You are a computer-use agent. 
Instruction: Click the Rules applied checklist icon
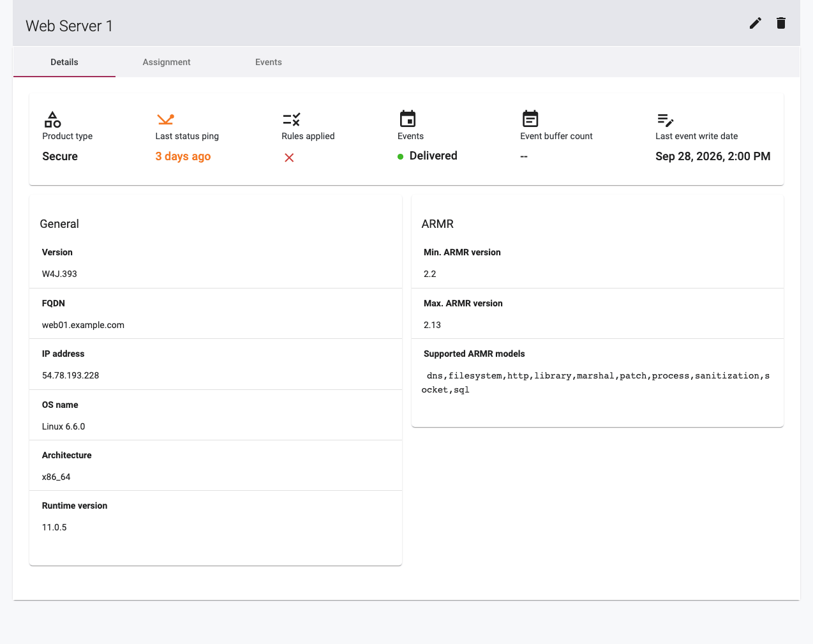pos(292,119)
